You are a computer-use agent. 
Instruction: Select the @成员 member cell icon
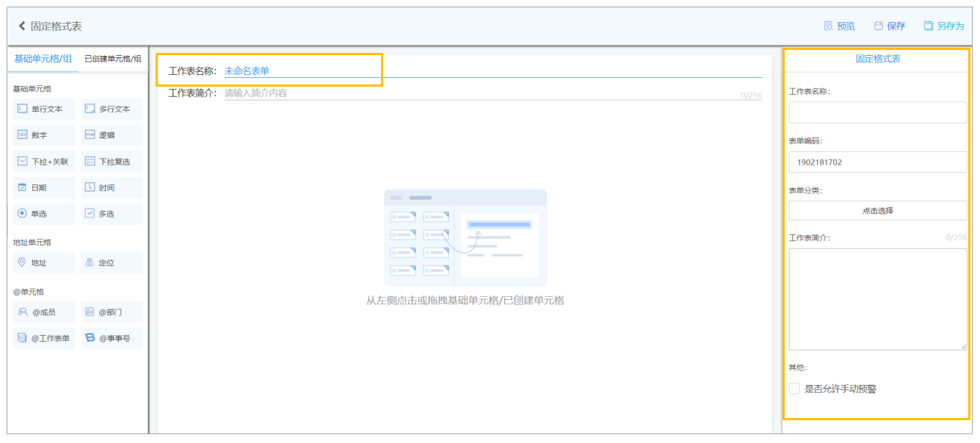[22, 312]
